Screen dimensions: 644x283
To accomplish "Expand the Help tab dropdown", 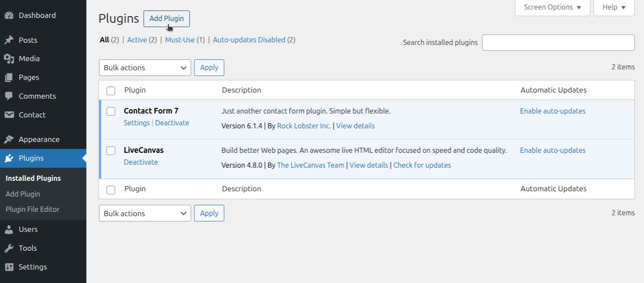I will (x=613, y=7).
